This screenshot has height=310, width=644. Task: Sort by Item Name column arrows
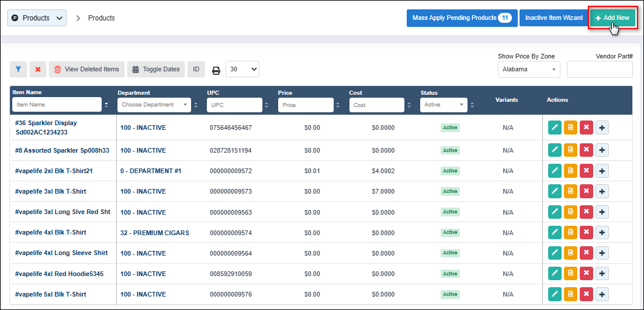pyautogui.click(x=106, y=105)
